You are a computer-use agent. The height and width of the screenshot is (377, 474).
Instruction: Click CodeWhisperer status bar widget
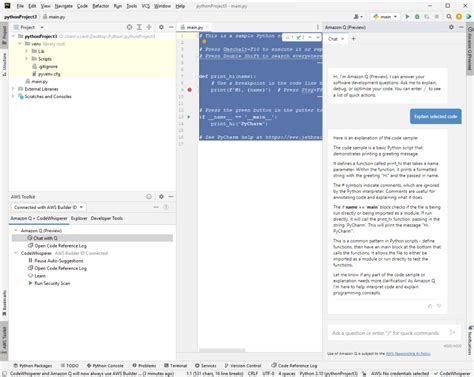point(452,374)
